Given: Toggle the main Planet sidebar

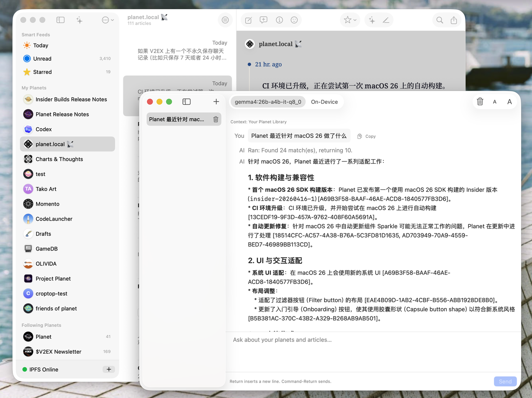Looking at the screenshot, I should coord(61,20).
